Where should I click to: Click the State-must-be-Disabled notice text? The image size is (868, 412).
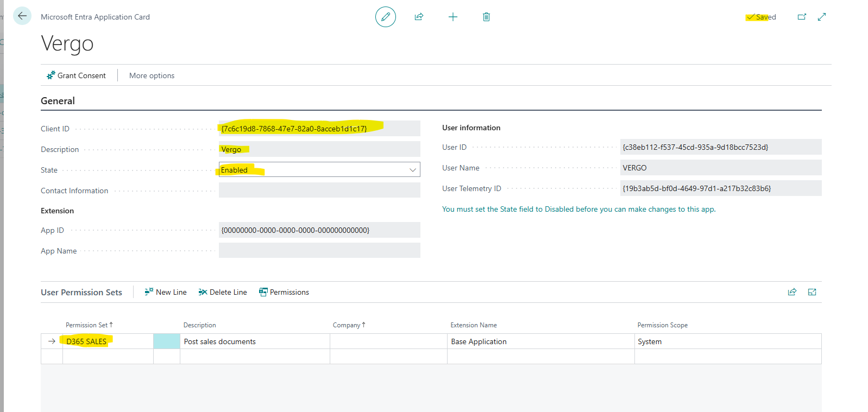579,209
